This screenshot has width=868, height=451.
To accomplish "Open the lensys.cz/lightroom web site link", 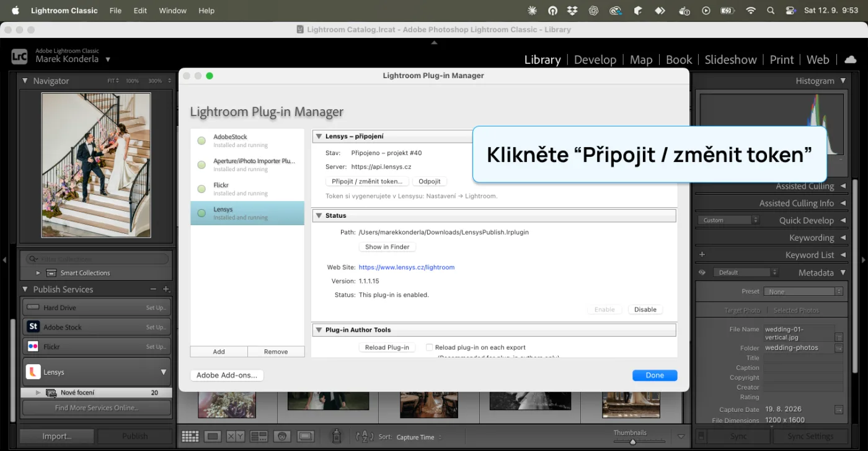I will coord(407,267).
